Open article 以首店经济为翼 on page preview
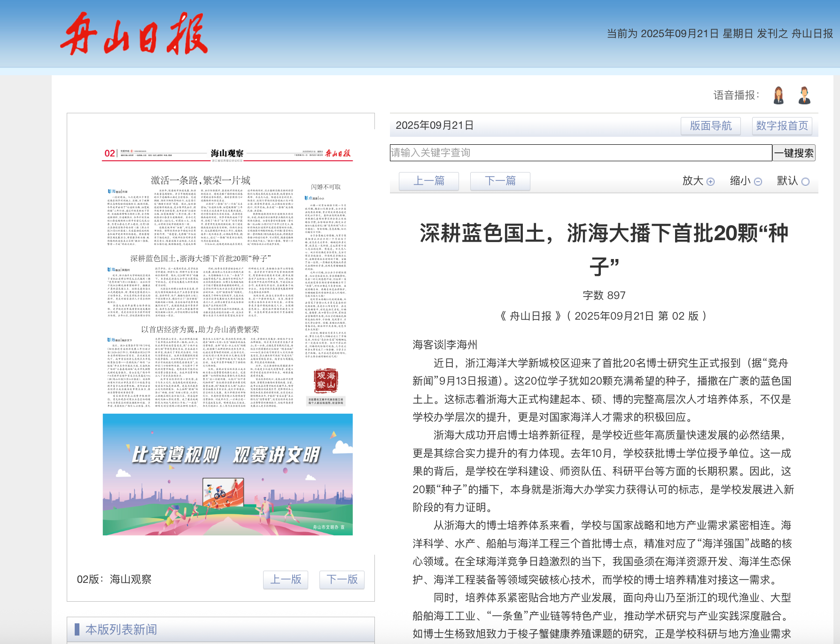The image size is (840, 644). click(200, 330)
